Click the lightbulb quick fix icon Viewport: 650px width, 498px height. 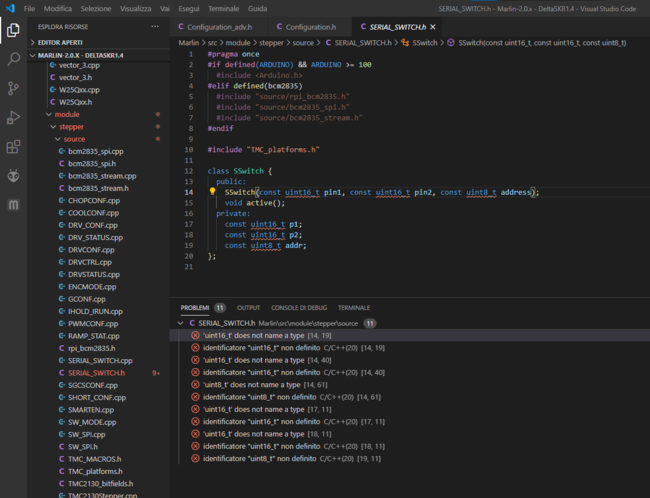pyautogui.click(x=213, y=191)
